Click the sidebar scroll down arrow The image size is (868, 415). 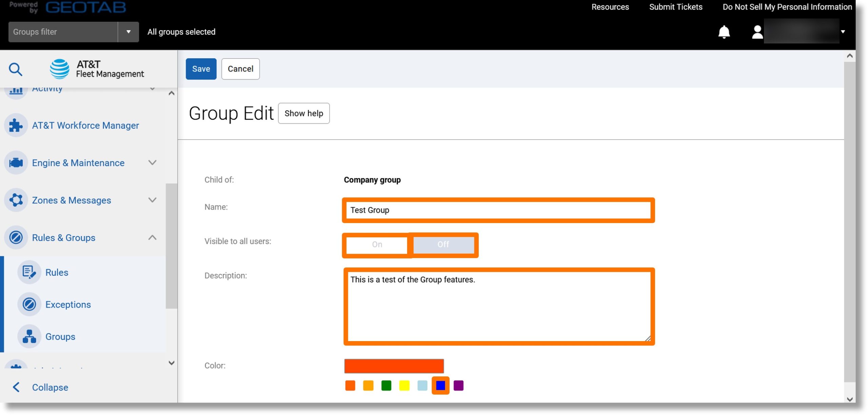(x=172, y=363)
